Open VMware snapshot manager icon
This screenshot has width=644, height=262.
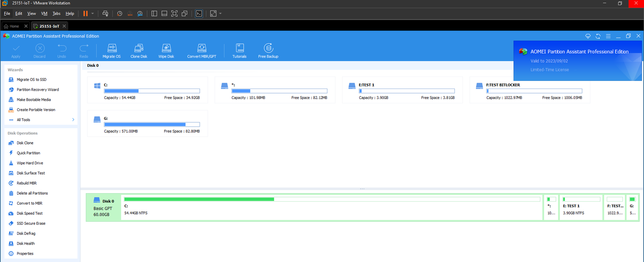[140, 14]
